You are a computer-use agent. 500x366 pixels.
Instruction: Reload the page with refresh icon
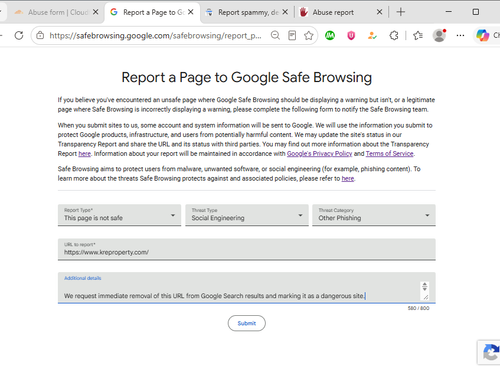[19, 35]
